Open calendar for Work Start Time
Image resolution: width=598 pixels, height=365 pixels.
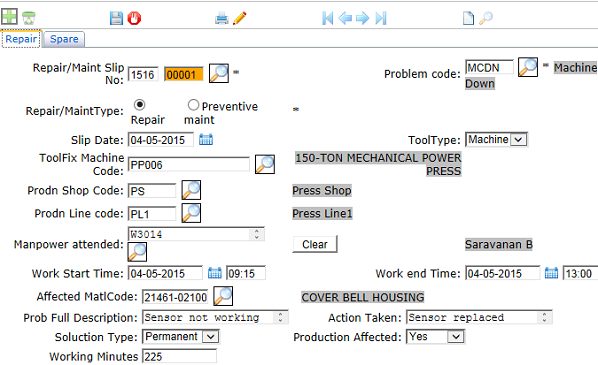point(215,273)
